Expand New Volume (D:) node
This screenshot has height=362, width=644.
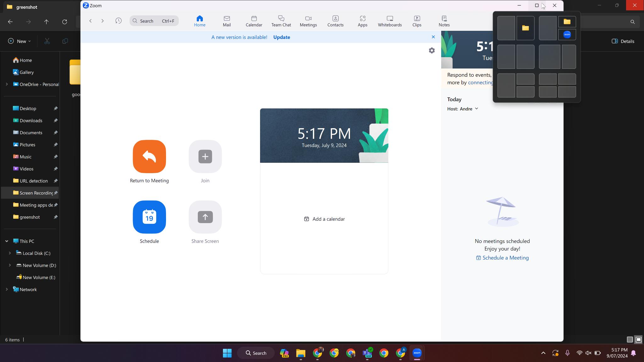tap(10, 265)
